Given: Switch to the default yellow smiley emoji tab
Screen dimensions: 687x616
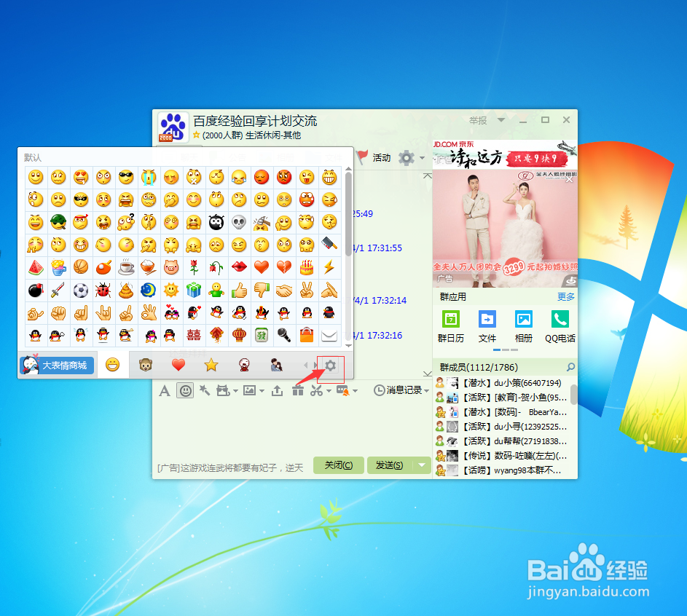Looking at the screenshot, I should click(x=113, y=365).
